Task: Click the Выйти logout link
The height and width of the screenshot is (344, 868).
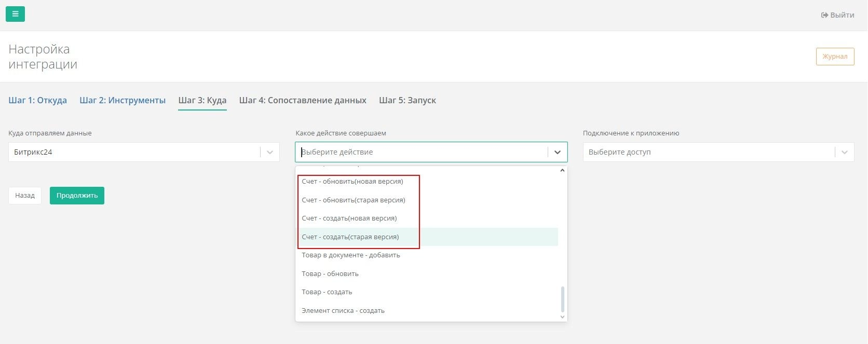Action: 837,15
